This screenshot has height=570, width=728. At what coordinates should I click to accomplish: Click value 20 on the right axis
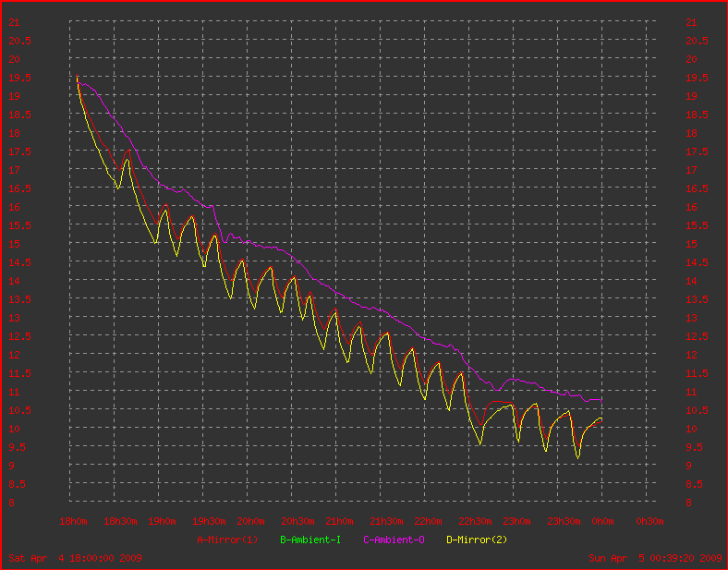pos(691,59)
